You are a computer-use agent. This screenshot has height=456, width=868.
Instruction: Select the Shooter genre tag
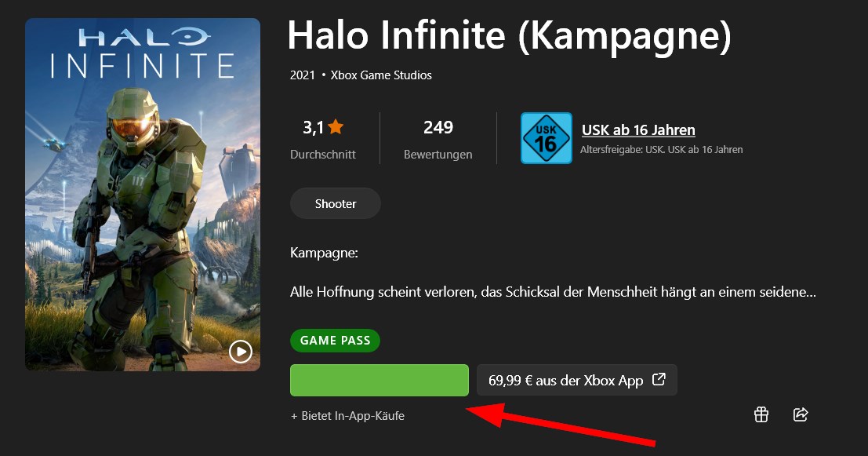tap(336, 203)
